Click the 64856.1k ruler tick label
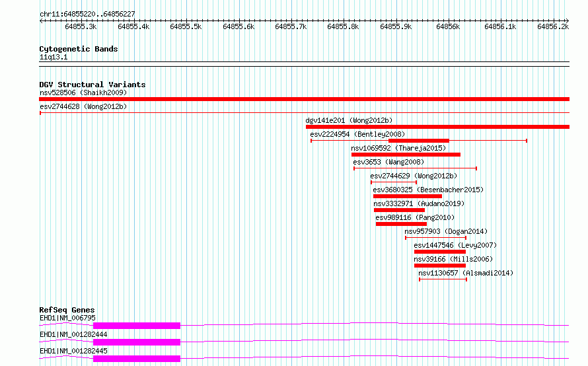The height and width of the screenshot is (366, 588). point(500,26)
